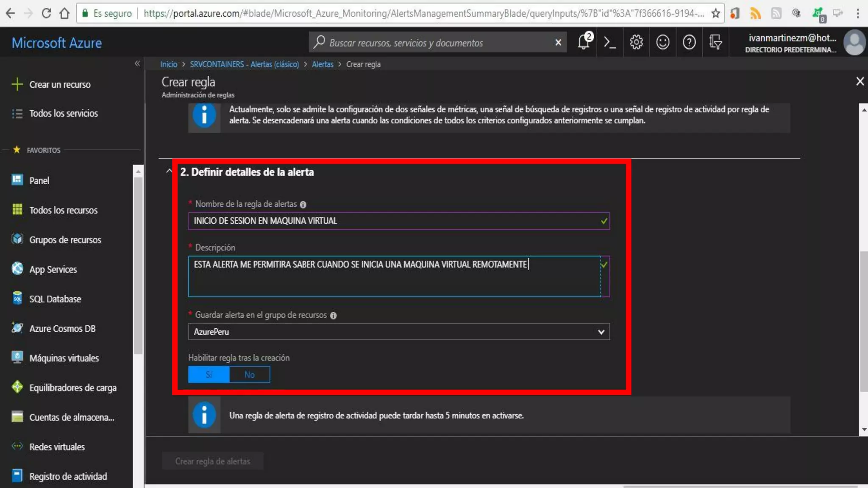Open the Azure notifications bell
This screenshot has height=488, width=868.
pyautogui.click(x=584, y=42)
